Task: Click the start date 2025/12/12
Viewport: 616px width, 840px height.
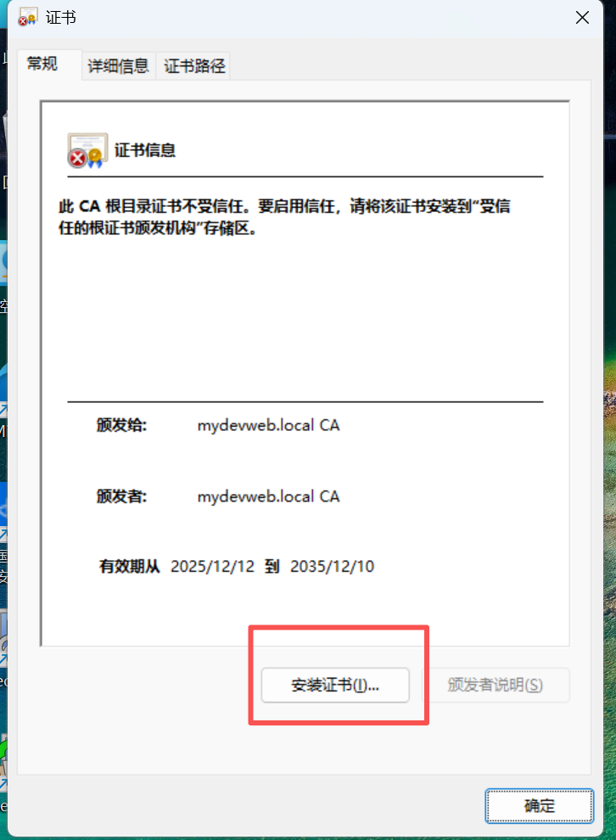Action: tap(213, 566)
